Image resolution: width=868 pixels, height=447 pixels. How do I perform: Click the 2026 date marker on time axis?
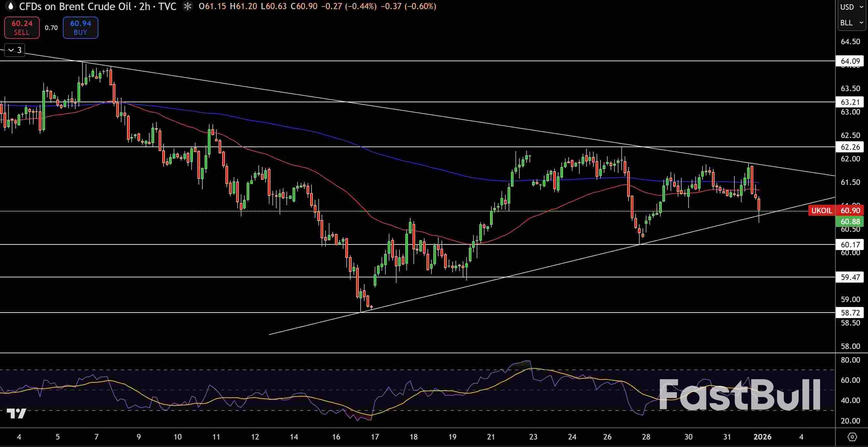(x=762, y=437)
